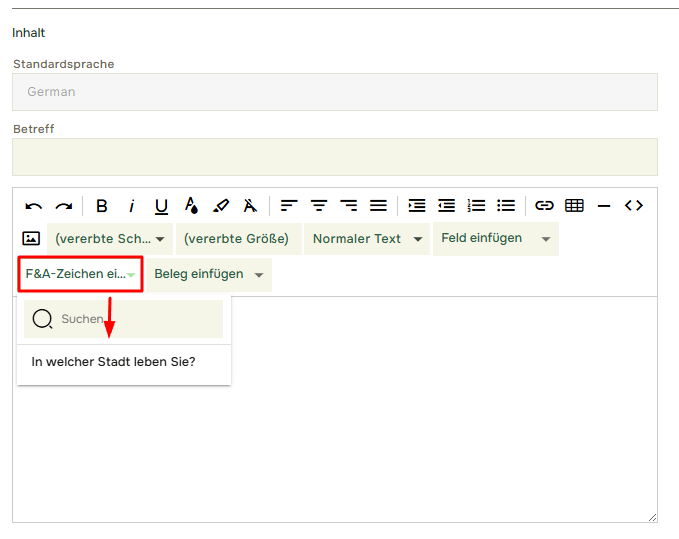
Task: Center-align text in the editor
Action: click(x=319, y=206)
